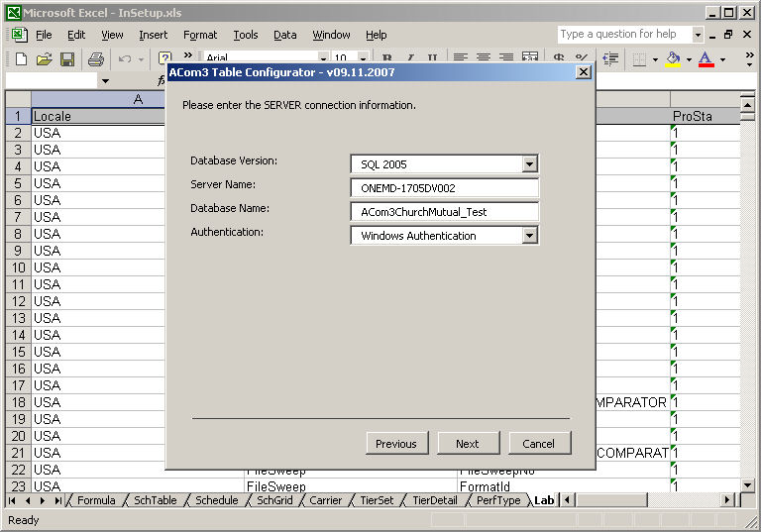Open the Tools menu
Screen dimensions: 761x532
tap(246, 35)
